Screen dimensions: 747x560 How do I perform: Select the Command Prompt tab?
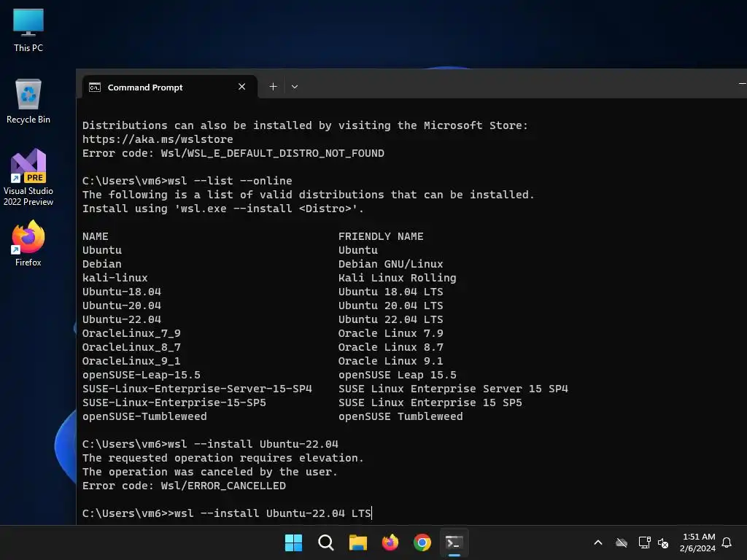[170, 87]
